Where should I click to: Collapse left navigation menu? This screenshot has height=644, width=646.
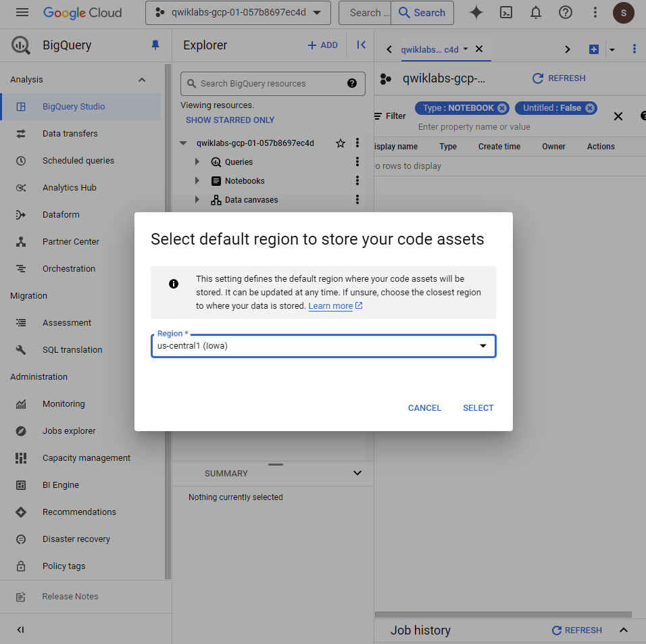(20, 629)
